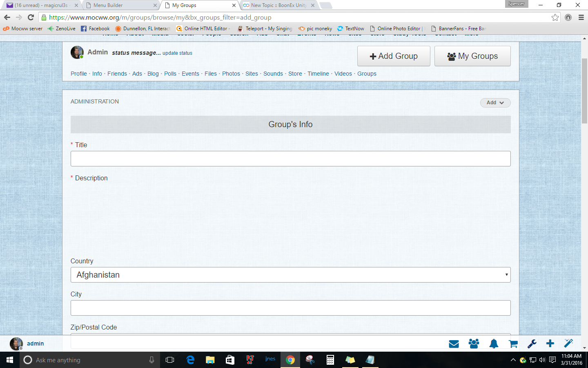This screenshot has height=368, width=588.
Task: Click the My Groups button
Action: [x=472, y=56]
